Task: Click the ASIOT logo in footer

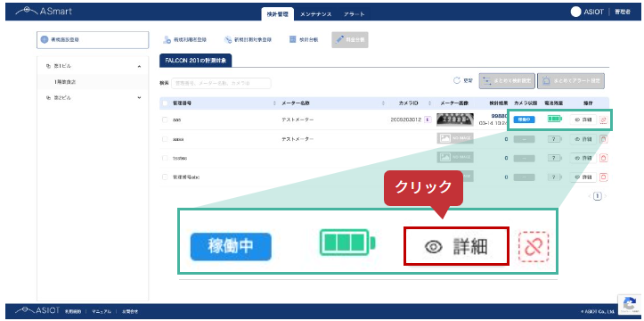Action: [x=37, y=310]
